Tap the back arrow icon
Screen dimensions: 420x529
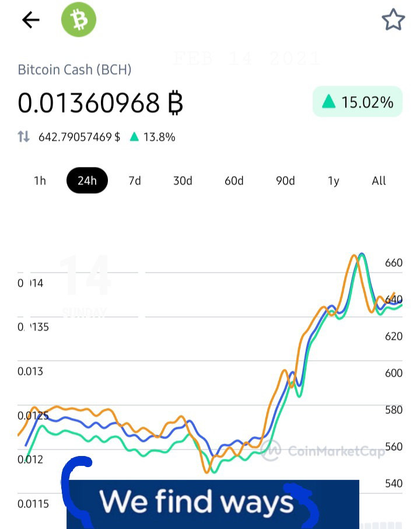coord(31,20)
